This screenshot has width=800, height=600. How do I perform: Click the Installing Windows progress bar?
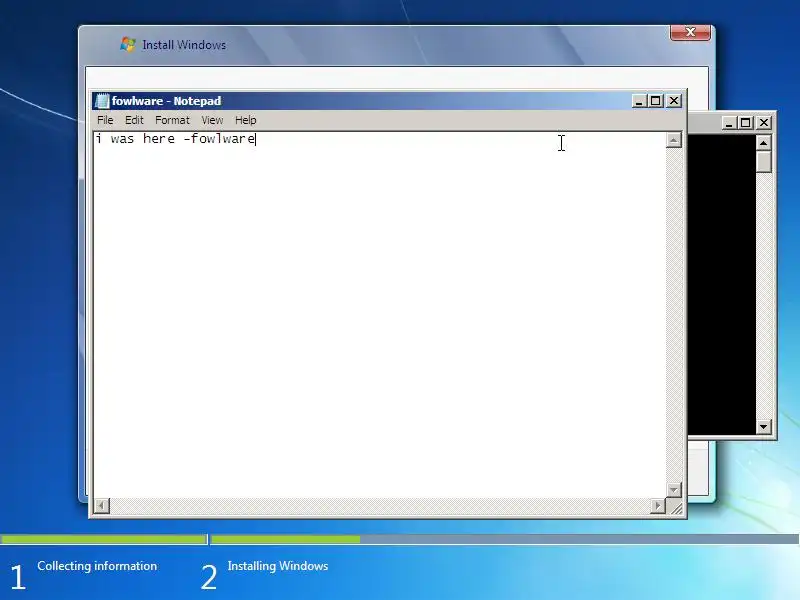(505, 539)
